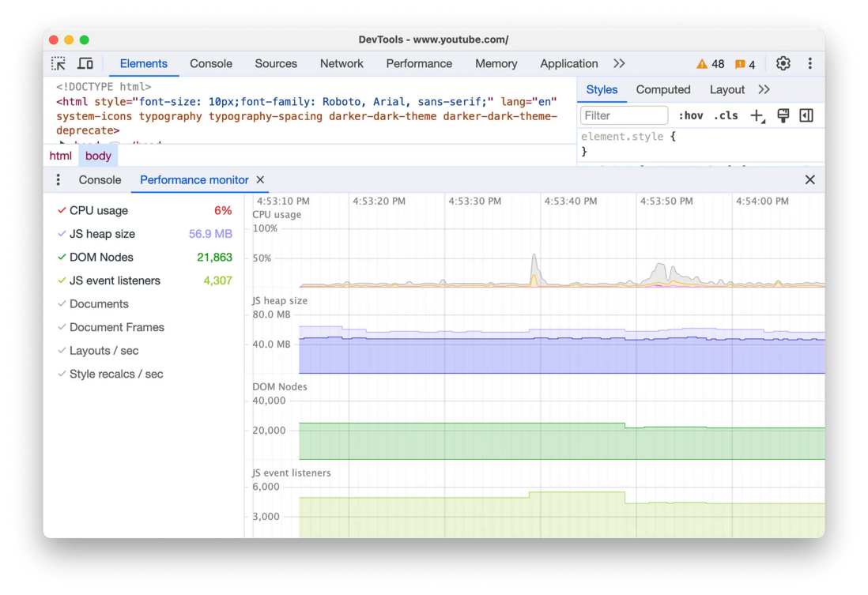Screen dimensions: 868x595
Task: Toggle computed styles sidebar icon
Action: 806,115
